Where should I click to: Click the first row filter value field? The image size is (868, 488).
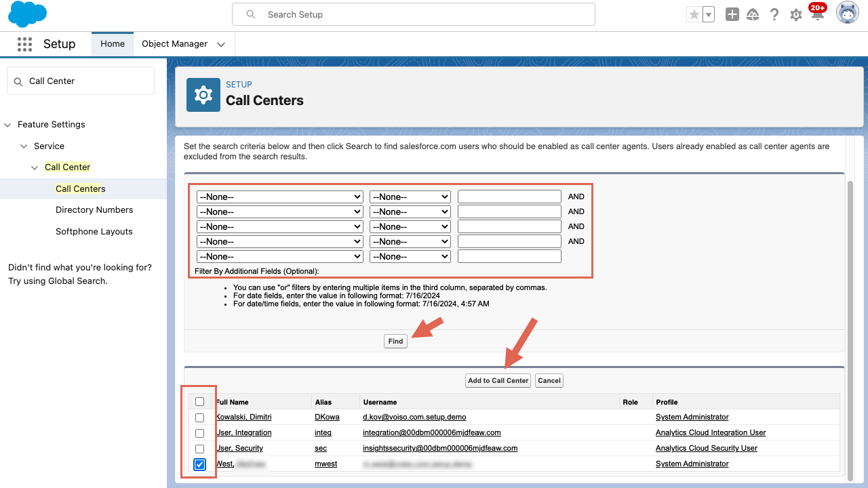click(x=509, y=197)
